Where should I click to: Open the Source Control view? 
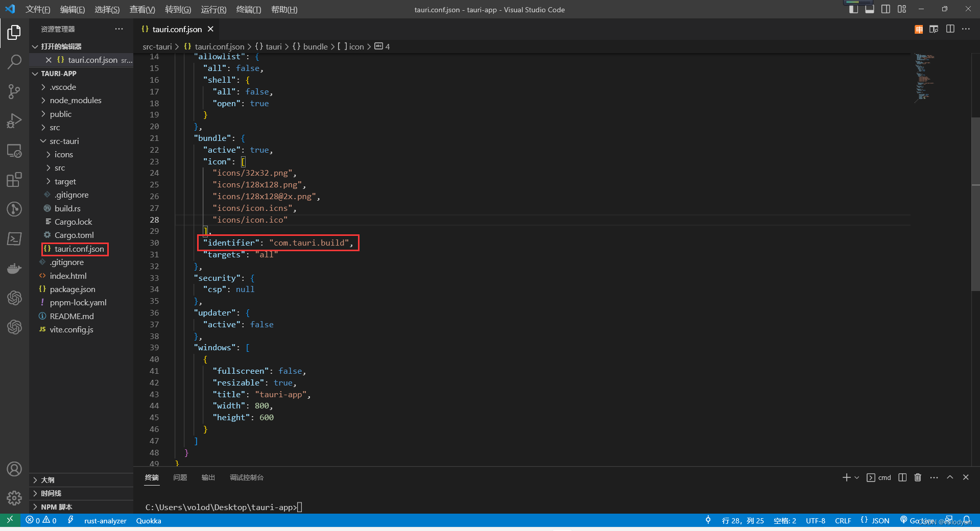point(14,92)
